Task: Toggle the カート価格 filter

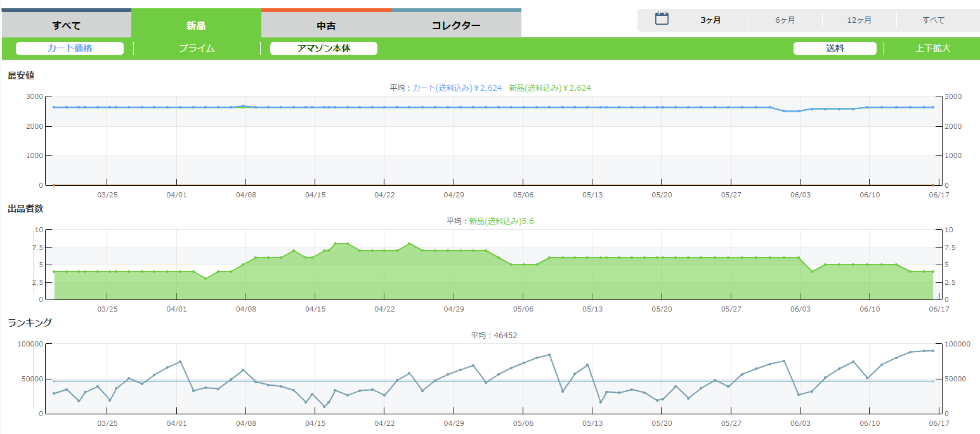Action: pos(70,48)
